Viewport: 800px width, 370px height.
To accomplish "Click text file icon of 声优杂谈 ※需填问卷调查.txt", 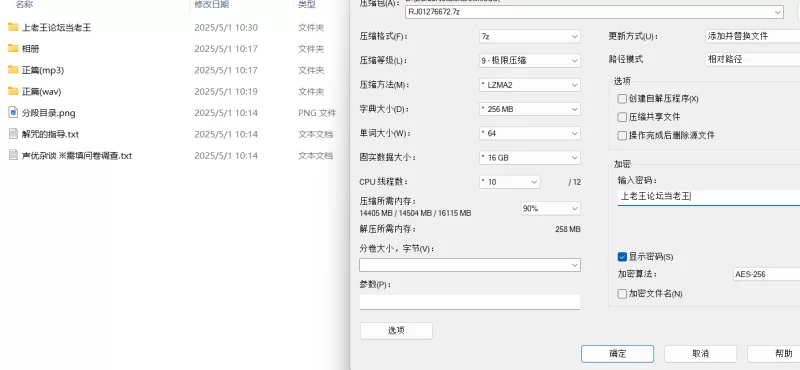I will pyautogui.click(x=13, y=155).
